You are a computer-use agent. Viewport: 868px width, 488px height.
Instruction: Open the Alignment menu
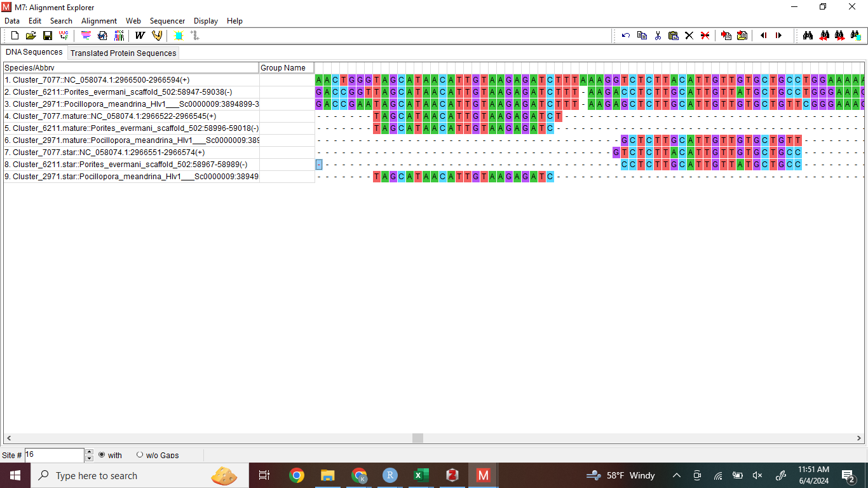click(x=98, y=21)
